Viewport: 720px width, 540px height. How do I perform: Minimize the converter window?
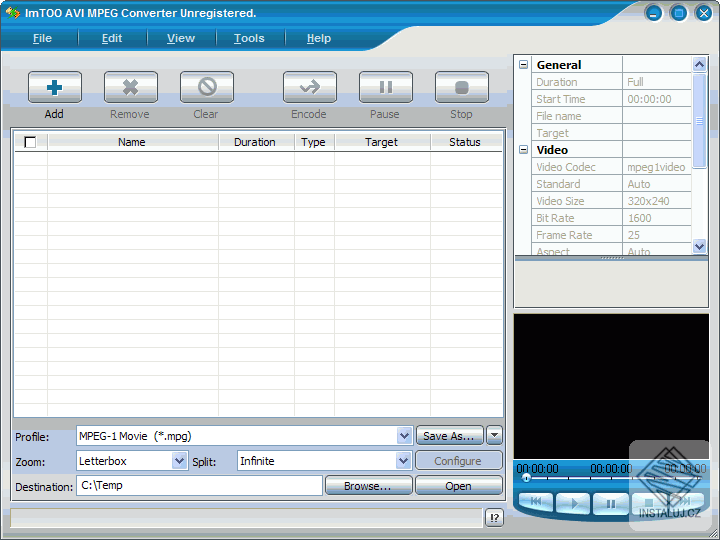point(653,13)
